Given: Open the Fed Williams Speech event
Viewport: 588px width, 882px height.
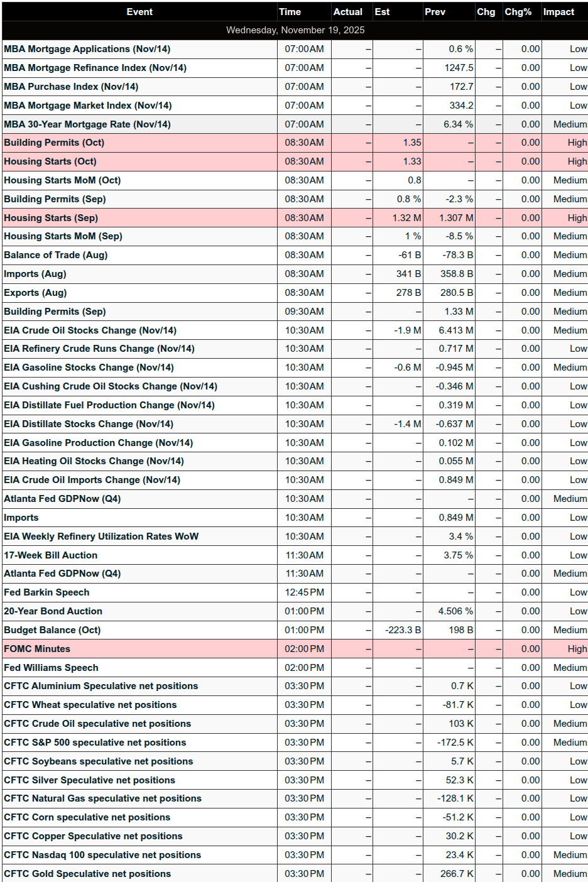Looking at the screenshot, I should [x=51, y=668].
